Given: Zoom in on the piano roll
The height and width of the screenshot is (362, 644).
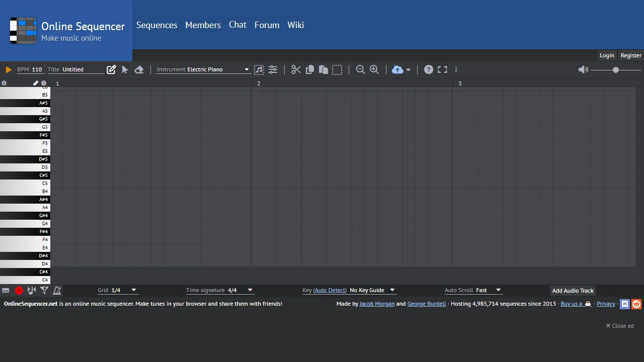Looking at the screenshot, I should 374,69.
